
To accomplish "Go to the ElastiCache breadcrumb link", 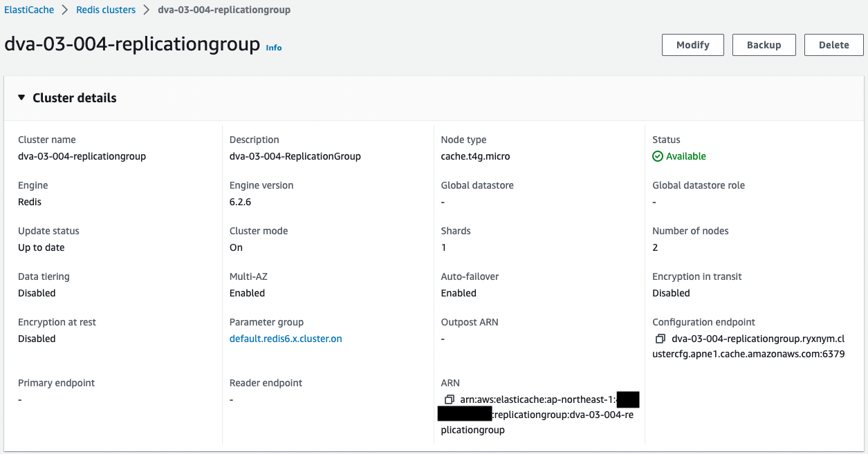I will (29, 10).
